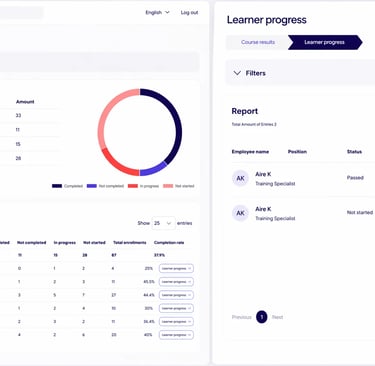Open Learner progress dropdown in 25% row
This screenshot has height=366, width=375.
[x=176, y=268]
